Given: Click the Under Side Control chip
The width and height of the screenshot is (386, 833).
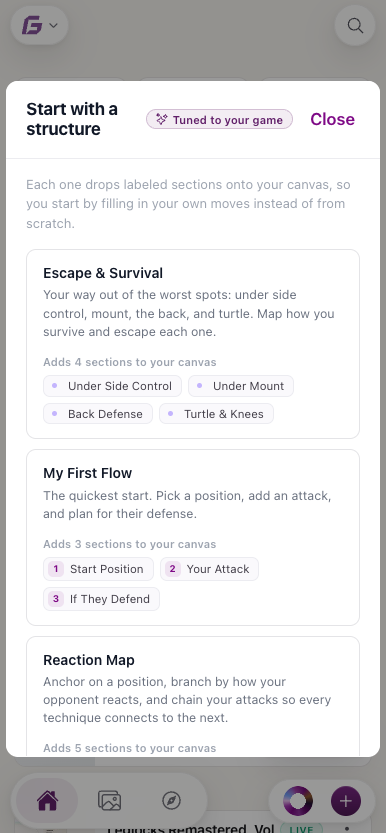Looking at the screenshot, I should [x=113, y=386].
